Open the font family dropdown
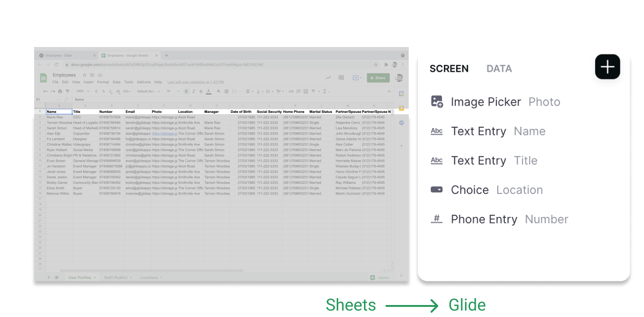The image size is (644, 317). click(148, 91)
